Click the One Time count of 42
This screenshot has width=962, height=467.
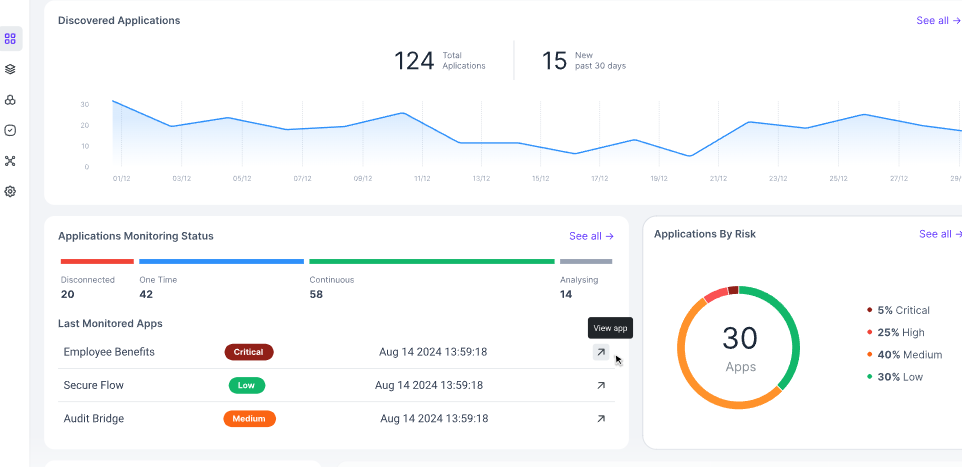146,295
